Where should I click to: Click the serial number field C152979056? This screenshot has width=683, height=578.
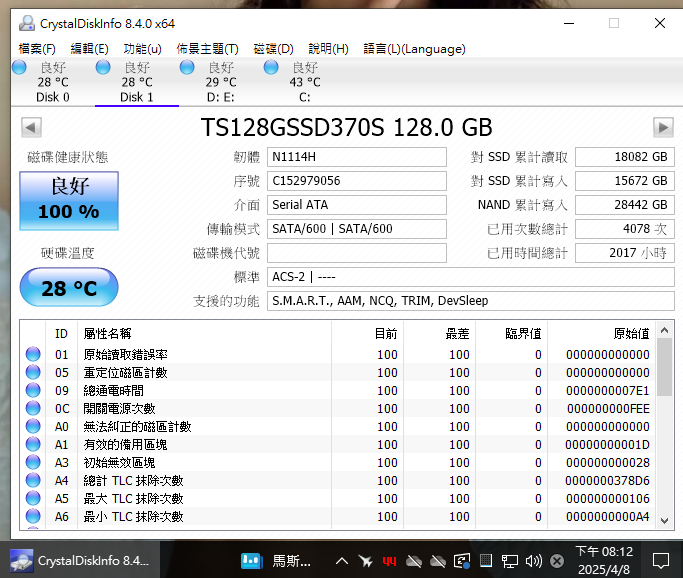point(357,181)
